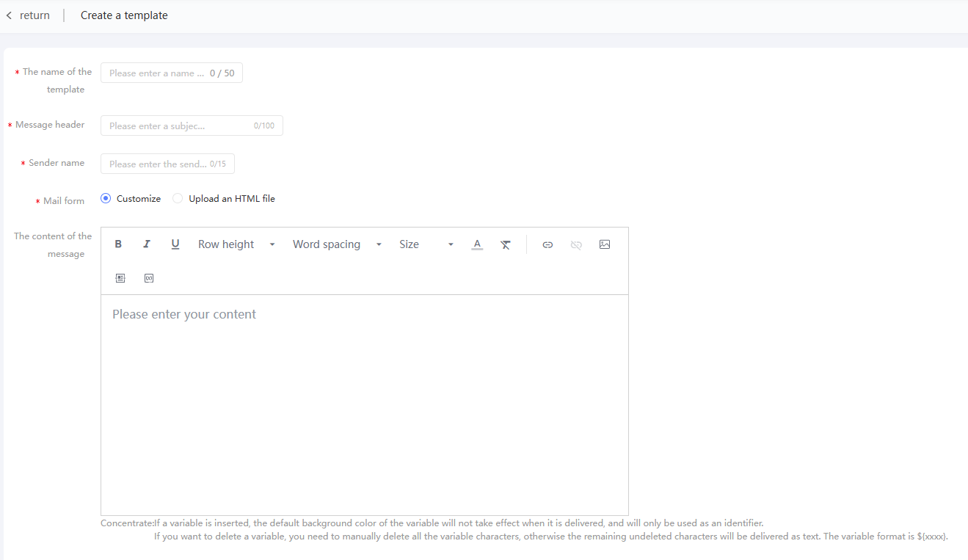Click the 'Message header' field label
968x560 pixels.
[x=50, y=125]
